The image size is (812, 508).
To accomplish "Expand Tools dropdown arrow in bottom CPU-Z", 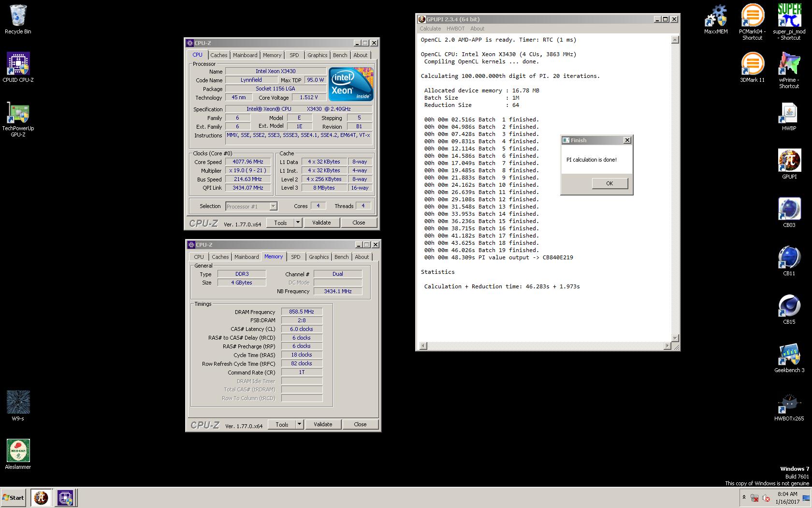I will [300, 424].
